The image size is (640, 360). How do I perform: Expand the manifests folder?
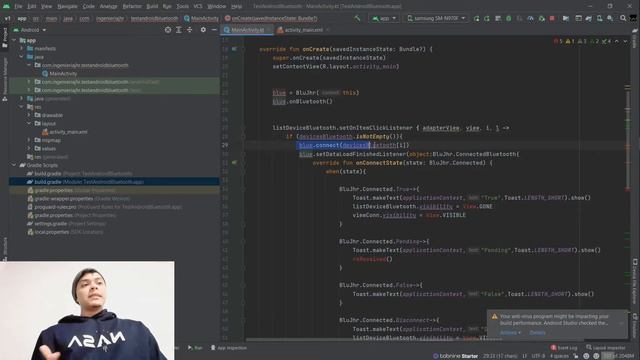click(22, 49)
